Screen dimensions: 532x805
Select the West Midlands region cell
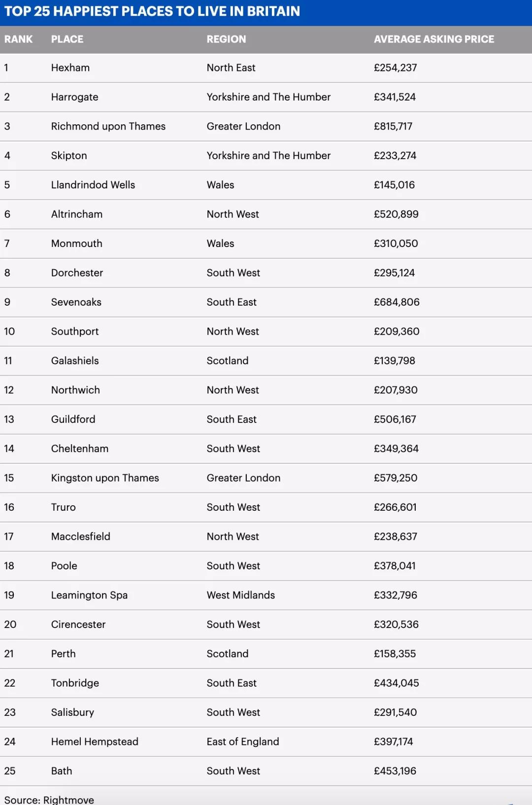pyautogui.click(x=241, y=595)
